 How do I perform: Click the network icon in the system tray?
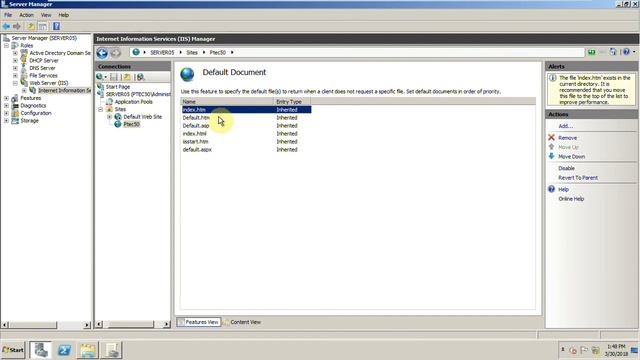click(596, 350)
